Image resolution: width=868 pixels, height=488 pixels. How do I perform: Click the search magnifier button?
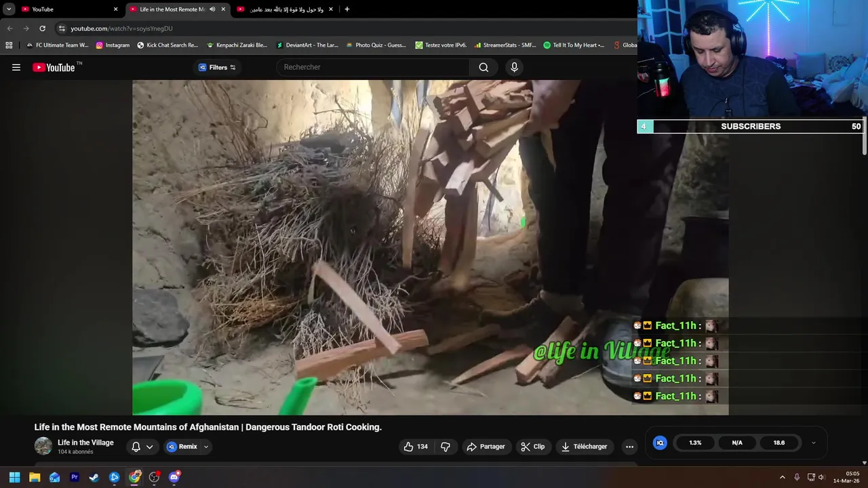484,67
